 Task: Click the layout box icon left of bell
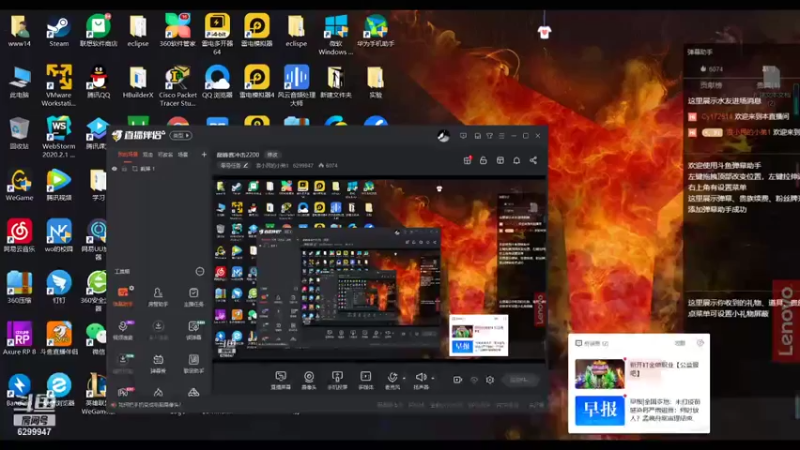[x=500, y=160]
